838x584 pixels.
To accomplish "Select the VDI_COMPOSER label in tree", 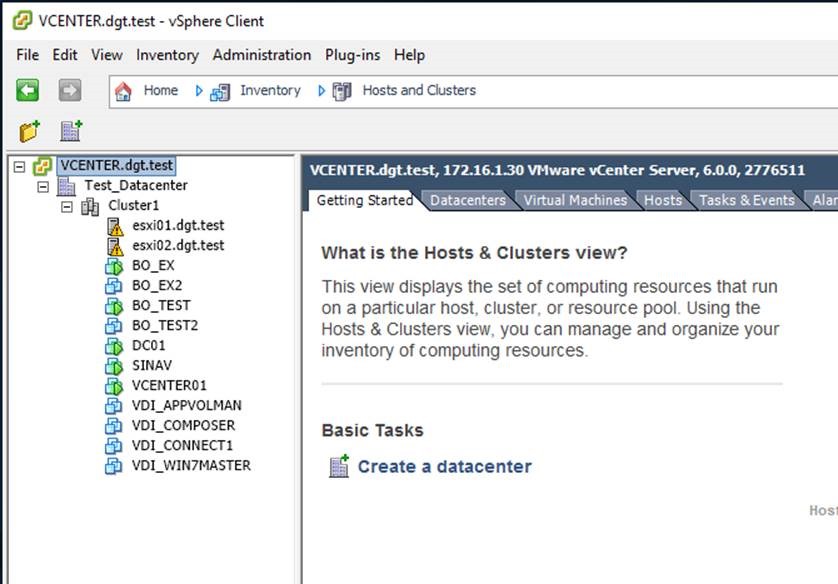I will [x=183, y=425].
